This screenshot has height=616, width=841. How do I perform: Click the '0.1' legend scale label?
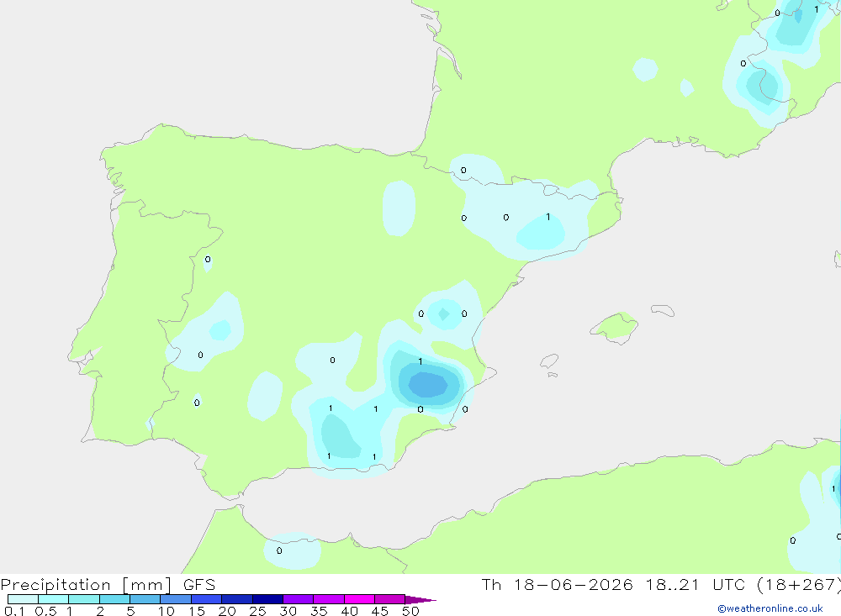click(14, 611)
